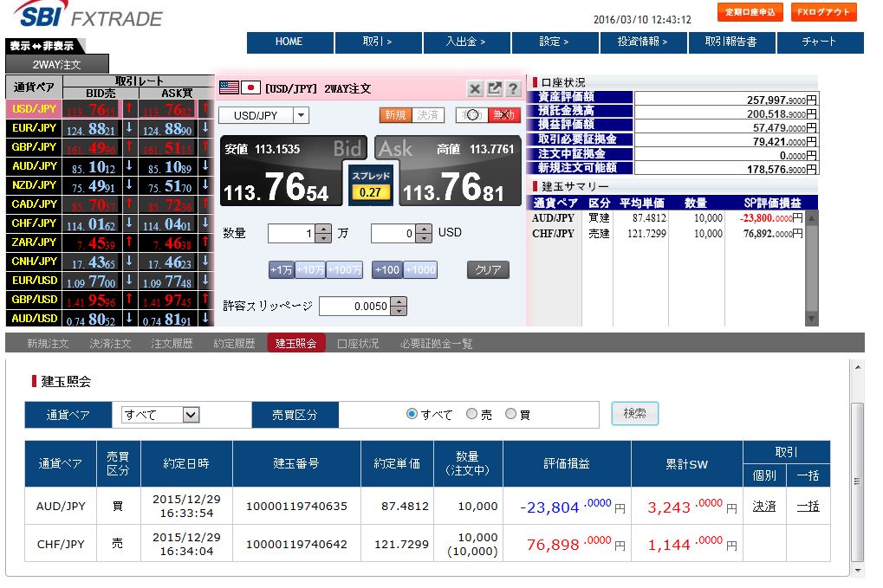Click 建玉サマリー scrollbar down arrow
This screenshot has width=883, height=588.
coord(811,319)
